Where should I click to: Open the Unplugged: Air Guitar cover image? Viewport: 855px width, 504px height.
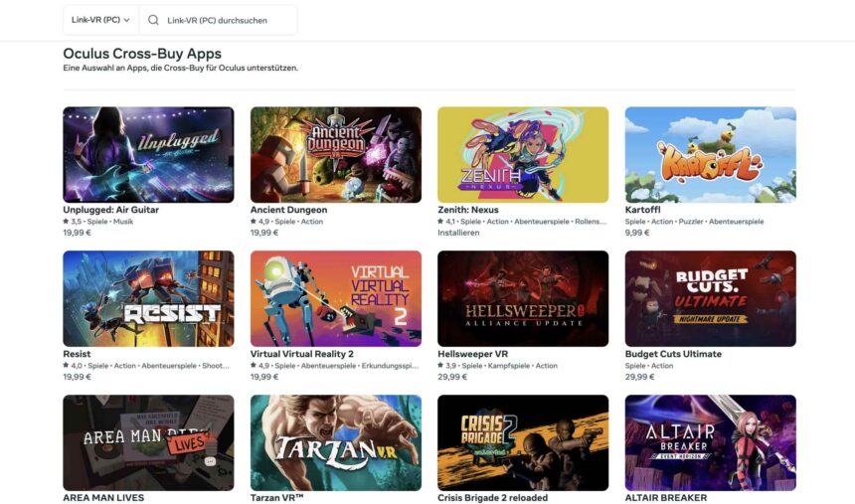[x=148, y=155]
